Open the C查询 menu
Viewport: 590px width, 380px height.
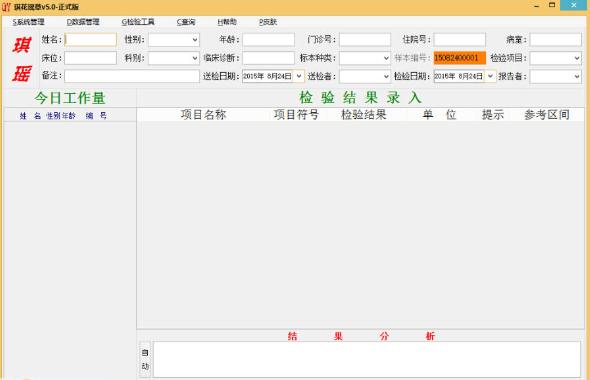(186, 22)
